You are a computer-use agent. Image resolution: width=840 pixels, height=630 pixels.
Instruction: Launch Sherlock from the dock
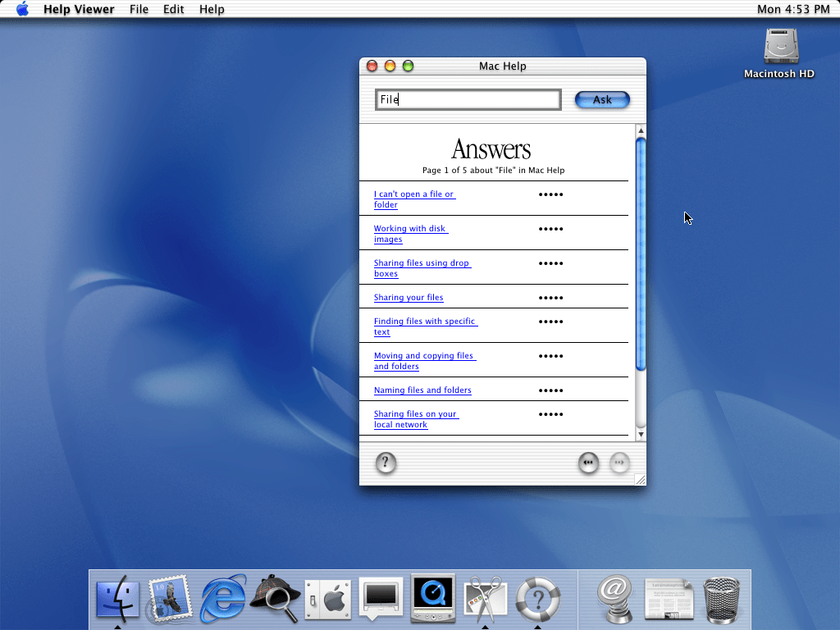click(x=275, y=598)
